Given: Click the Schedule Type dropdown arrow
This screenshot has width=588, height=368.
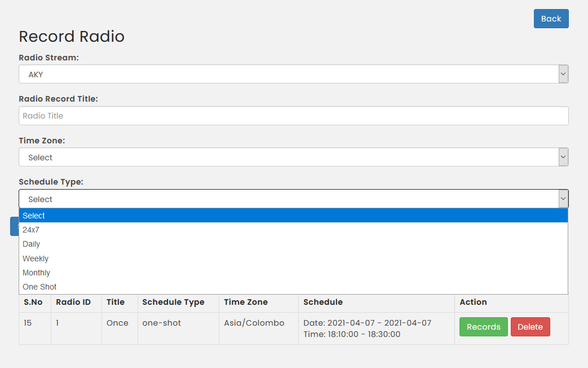Looking at the screenshot, I should tap(563, 199).
